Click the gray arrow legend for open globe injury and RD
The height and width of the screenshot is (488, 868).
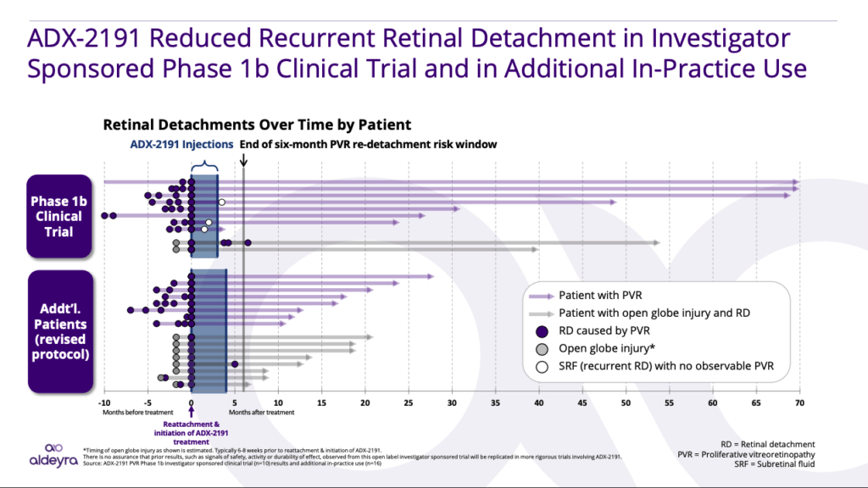click(x=542, y=313)
